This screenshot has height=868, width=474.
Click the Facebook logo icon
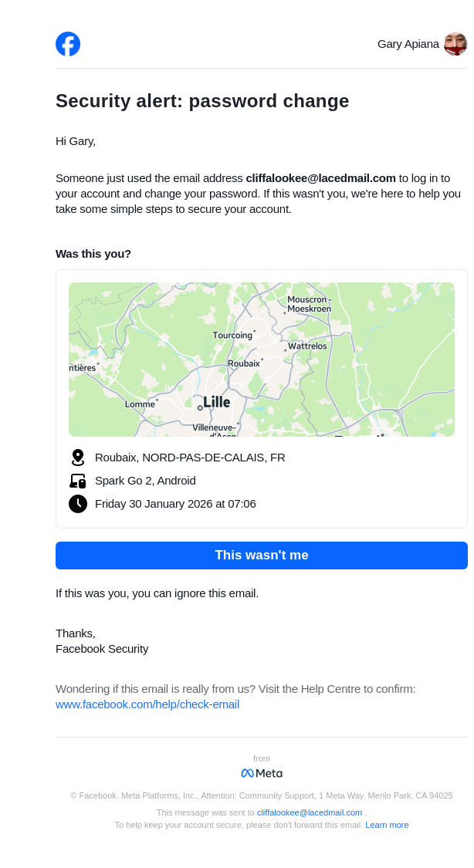(x=68, y=44)
